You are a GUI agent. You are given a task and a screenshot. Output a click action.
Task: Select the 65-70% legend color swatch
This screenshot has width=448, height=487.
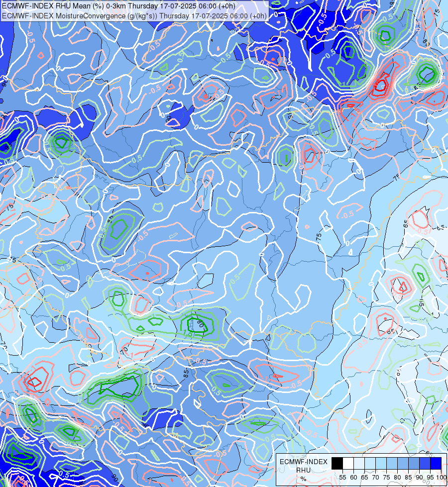coord(370,463)
